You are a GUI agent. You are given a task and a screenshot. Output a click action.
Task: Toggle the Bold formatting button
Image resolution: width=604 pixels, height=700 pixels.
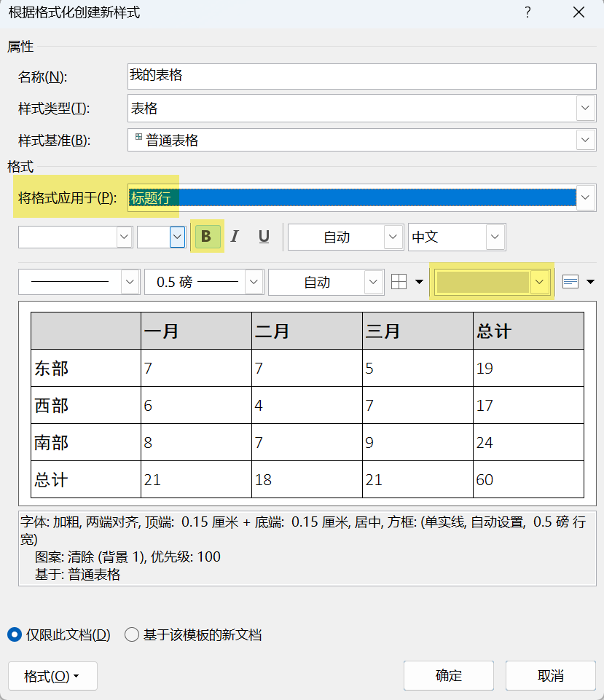(207, 237)
